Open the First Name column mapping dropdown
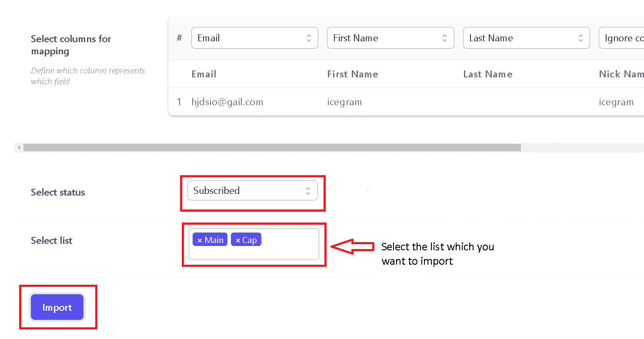 pyautogui.click(x=390, y=38)
